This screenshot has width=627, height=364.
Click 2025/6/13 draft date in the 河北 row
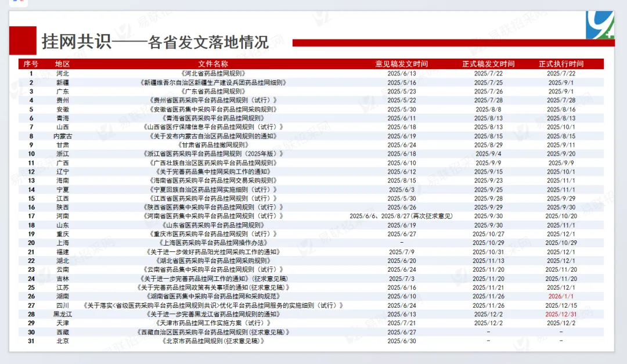pos(402,74)
